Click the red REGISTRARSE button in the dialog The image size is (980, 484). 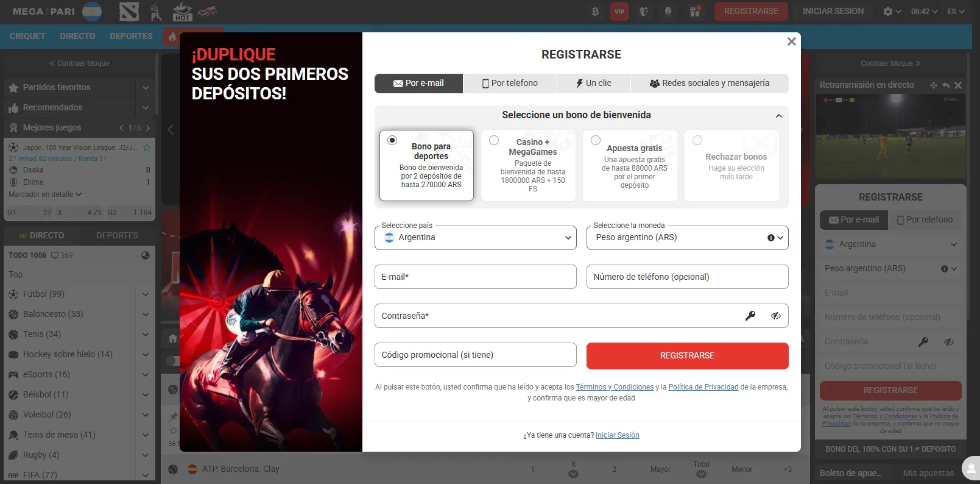[x=688, y=356]
